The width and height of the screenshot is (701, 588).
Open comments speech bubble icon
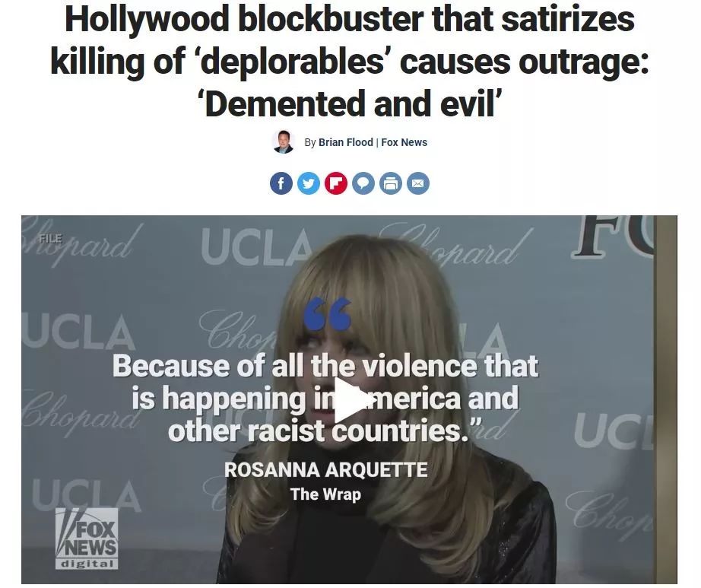coord(363,183)
